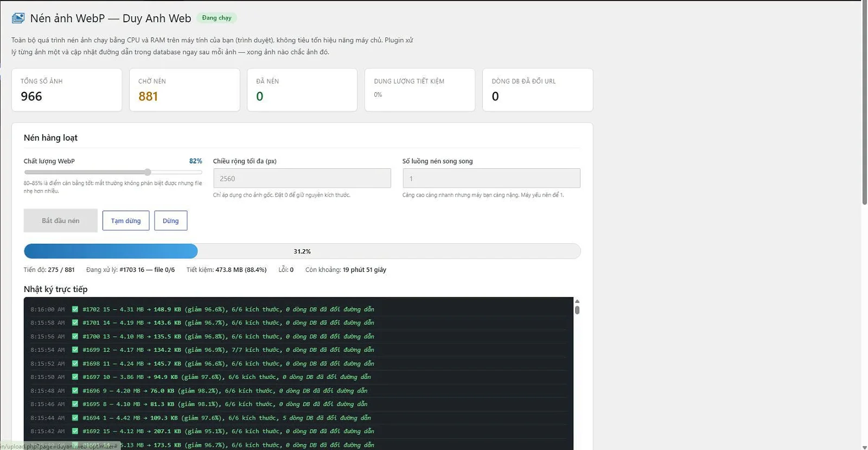The image size is (868, 450).
Task: Click log entry text for #1699 12 (7/7 kích thước)
Action: pos(228,350)
